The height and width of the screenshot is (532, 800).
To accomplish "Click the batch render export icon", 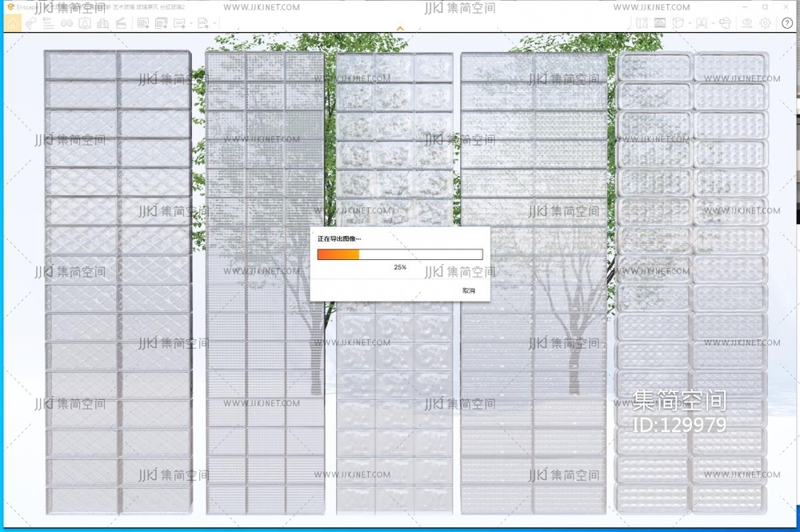I will (161, 23).
